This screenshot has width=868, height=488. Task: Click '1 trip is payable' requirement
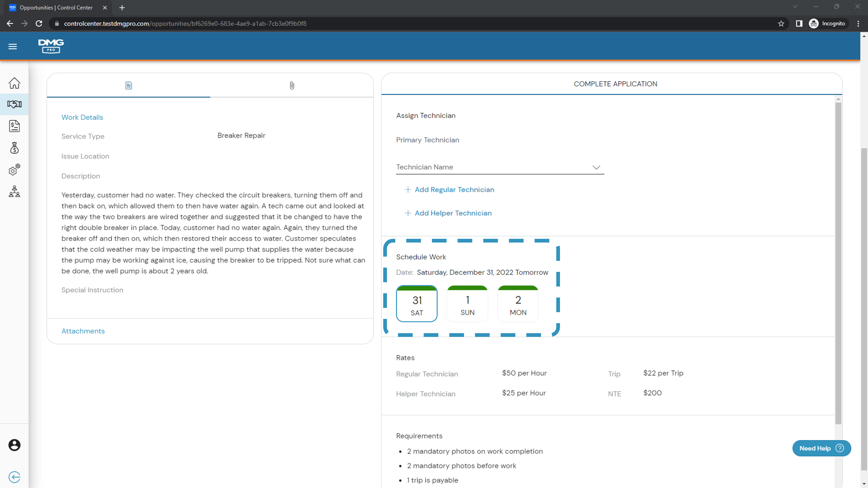click(432, 480)
